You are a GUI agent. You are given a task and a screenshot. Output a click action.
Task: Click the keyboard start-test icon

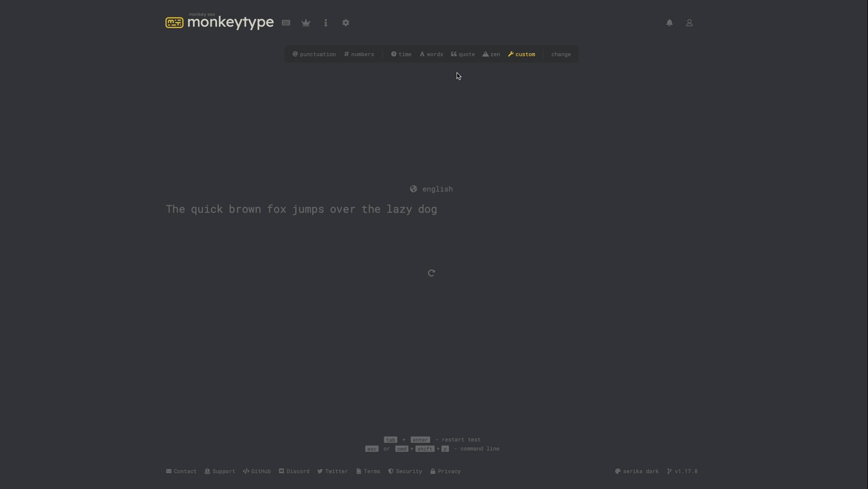click(x=286, y=23)
